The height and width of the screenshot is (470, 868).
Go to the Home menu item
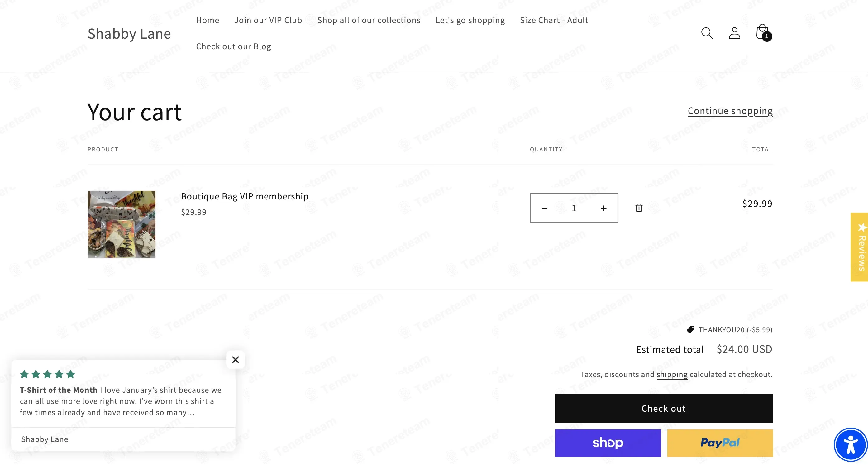[x=207, y=20]
